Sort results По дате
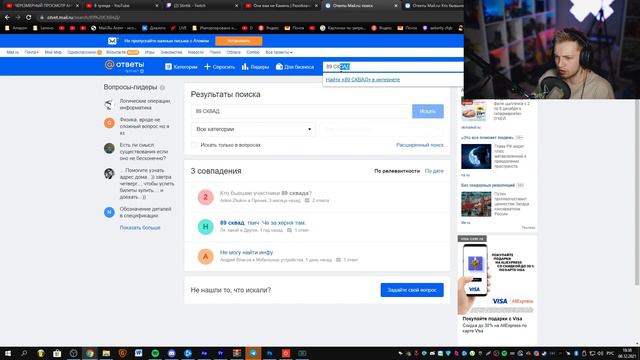This screenshot has height=360, width=640. coord(434,171)
